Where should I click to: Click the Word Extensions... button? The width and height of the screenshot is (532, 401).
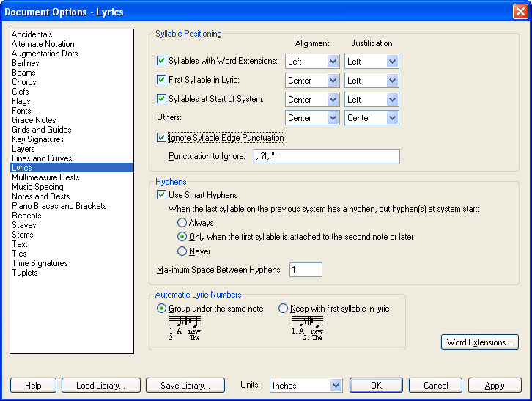pyautogui.click(x=480, y=342)
